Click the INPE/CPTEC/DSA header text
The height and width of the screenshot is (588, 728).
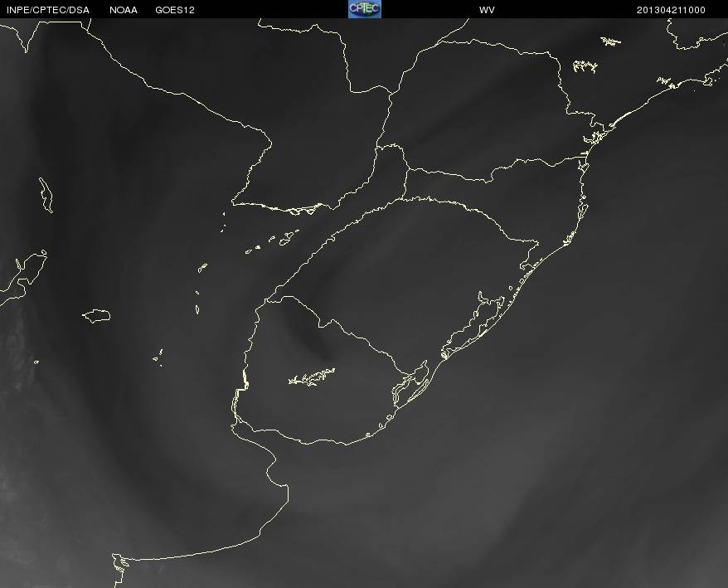coord(48,10)
